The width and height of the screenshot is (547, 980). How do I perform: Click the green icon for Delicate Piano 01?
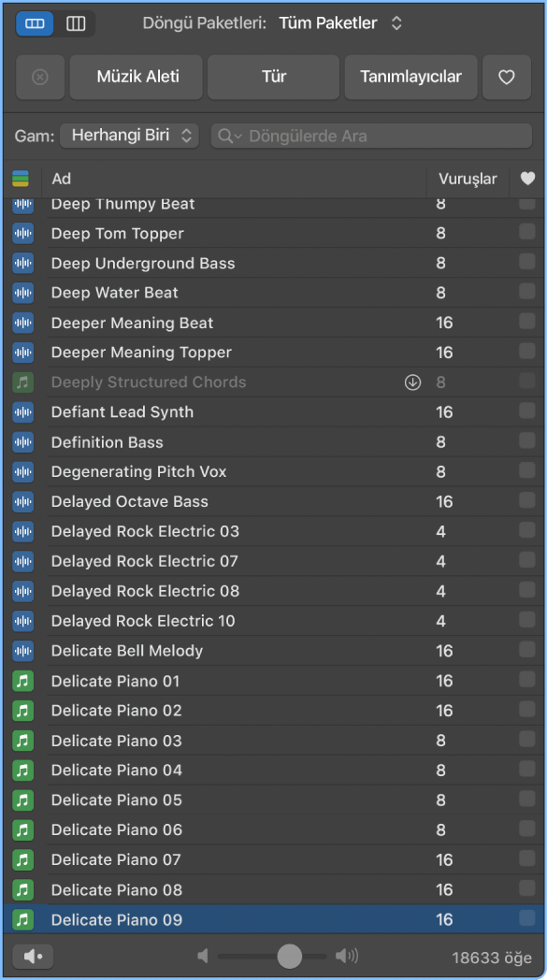(x=23, y=681)
